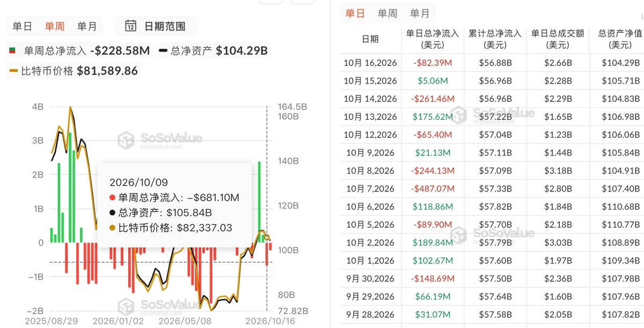The height and width of the screenshot is (328, 644).
Task: Click tooltip line 单周总净流入: –$681.10M
Action: pyautogui.click(x=174, y=198)
